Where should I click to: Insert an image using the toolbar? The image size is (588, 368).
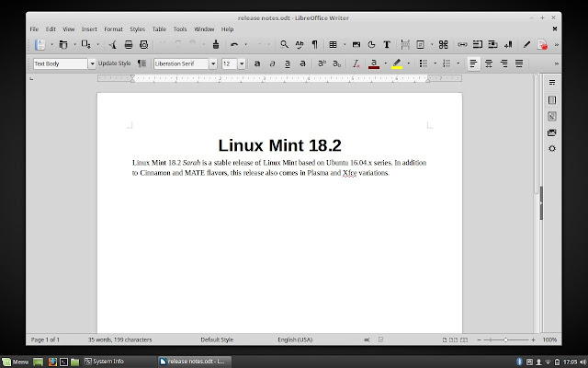(356, 45)
